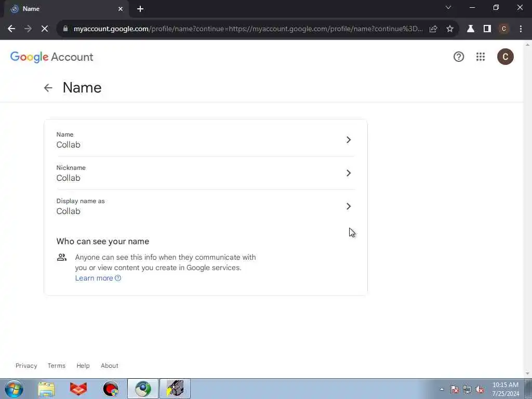
Task: Switch to the Chrome taskbar button
Action: (x=143, y=389)
